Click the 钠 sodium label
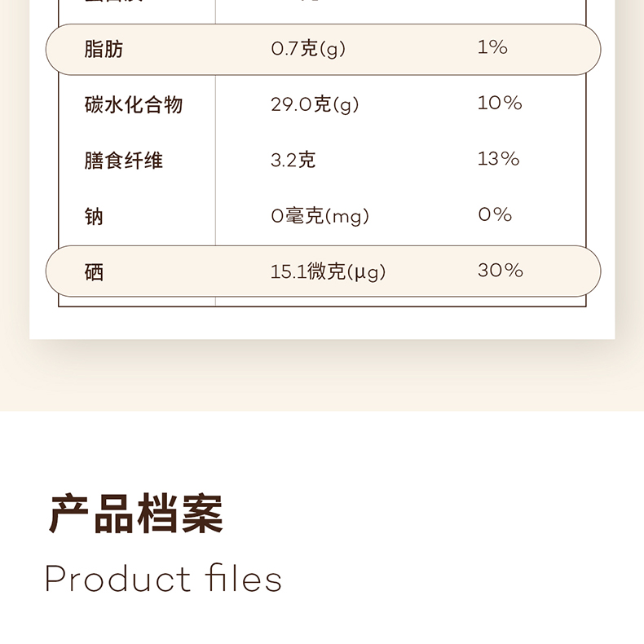The height and width of the screenshot is (644, 644). pos(94,217)
